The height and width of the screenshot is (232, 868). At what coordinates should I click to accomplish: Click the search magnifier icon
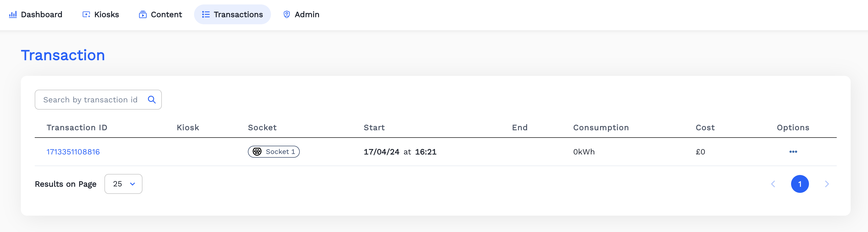click(x=152, y=100)
